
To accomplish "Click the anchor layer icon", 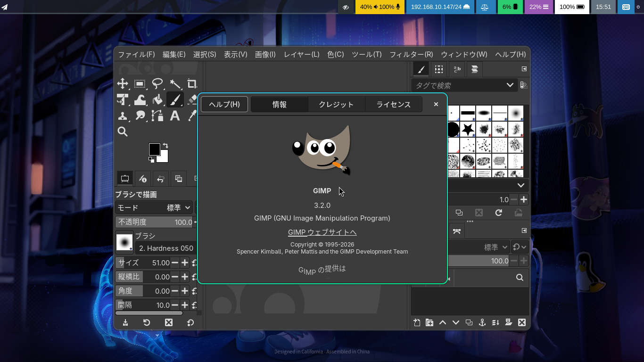I will coord(482,322).
